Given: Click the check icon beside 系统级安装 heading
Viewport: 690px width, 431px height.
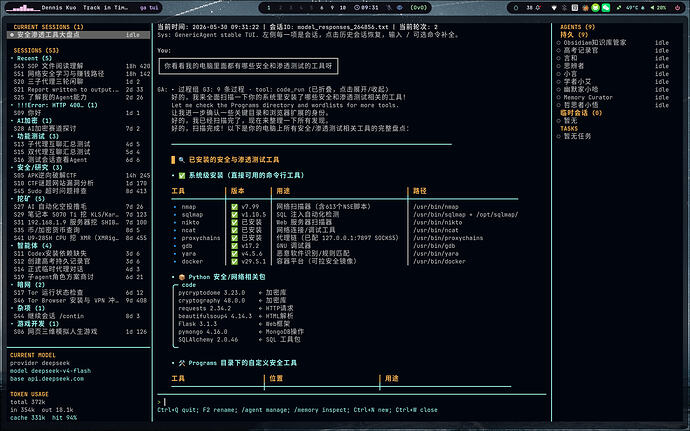Looking at the screenshot, I should [182, 175].
